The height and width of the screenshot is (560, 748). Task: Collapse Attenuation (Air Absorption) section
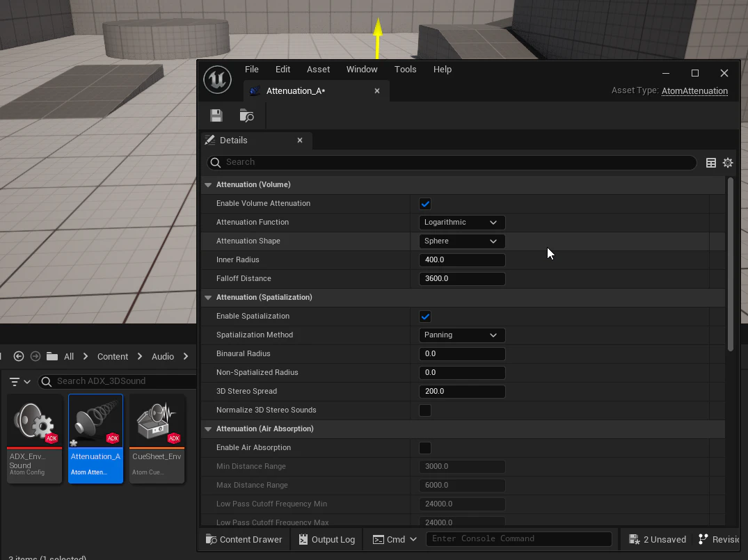208,429
